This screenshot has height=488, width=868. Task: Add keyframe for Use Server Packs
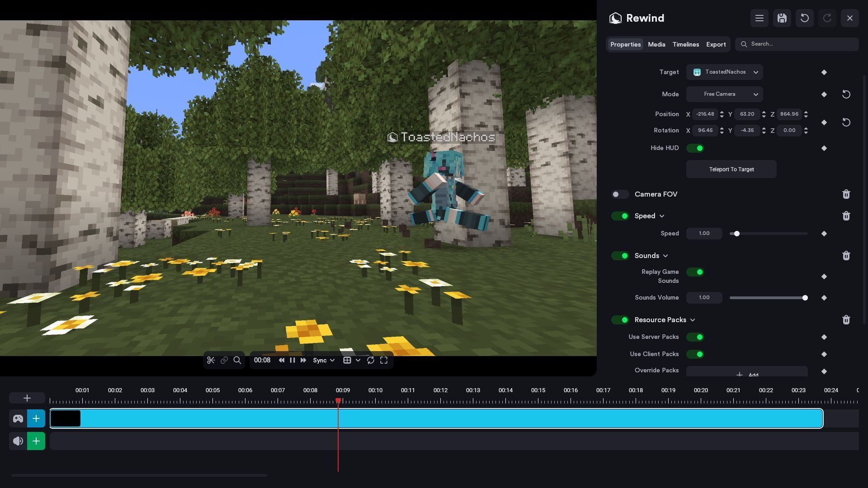pyautogui.click(x=824, y=337)
